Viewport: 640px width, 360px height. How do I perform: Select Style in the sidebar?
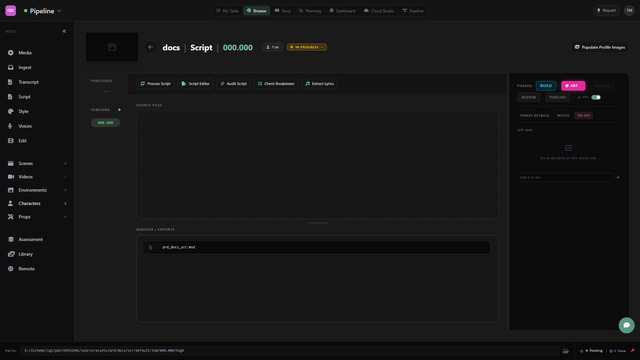(24, 111)
